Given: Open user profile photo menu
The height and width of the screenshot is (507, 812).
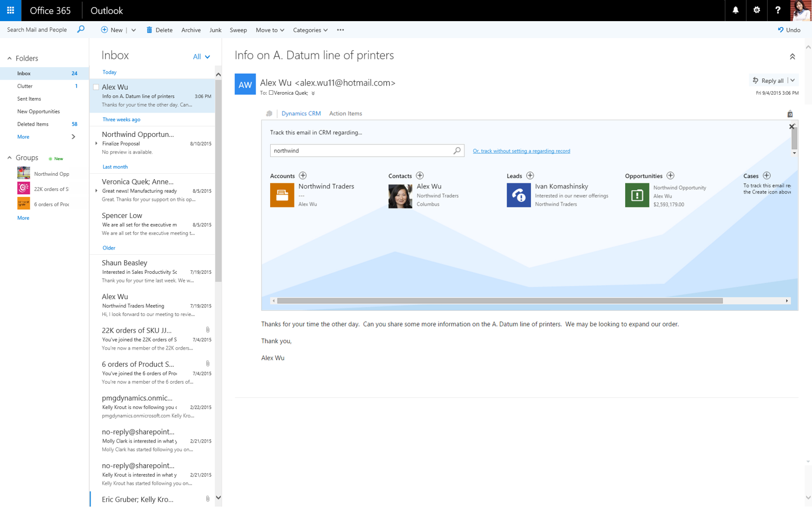Looking at the screenshot, I should [x=801, y=10].
